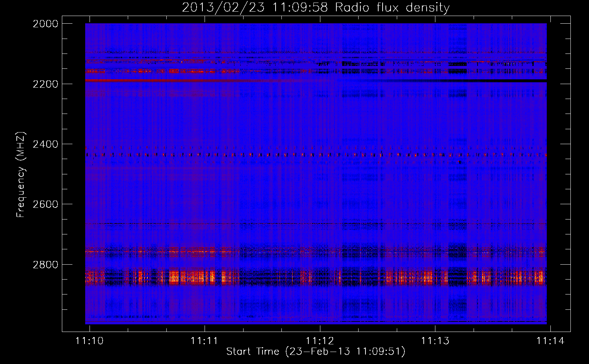Click the 11:12 time tick label
Image resolution: width=589 pixels, height=364 pixels.
320,341
